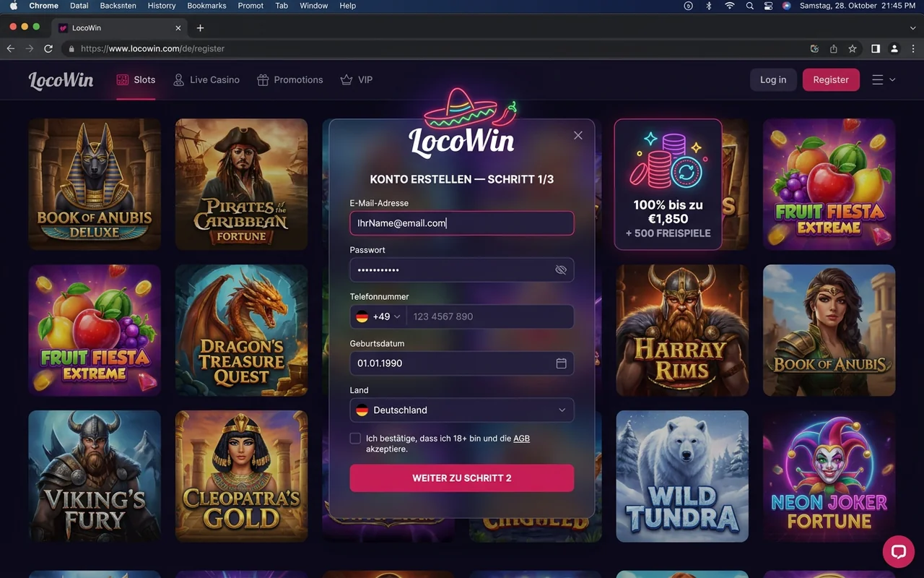Open Wild Tundra game

682,476
